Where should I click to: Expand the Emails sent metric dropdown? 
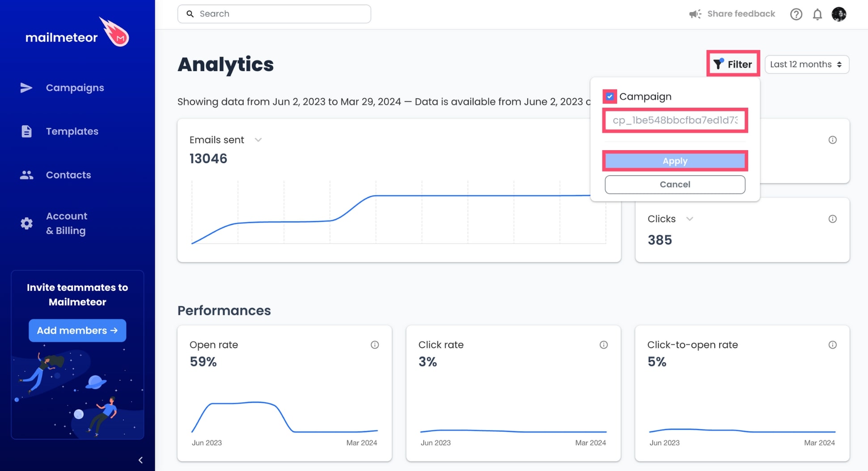tap(258, 140)
